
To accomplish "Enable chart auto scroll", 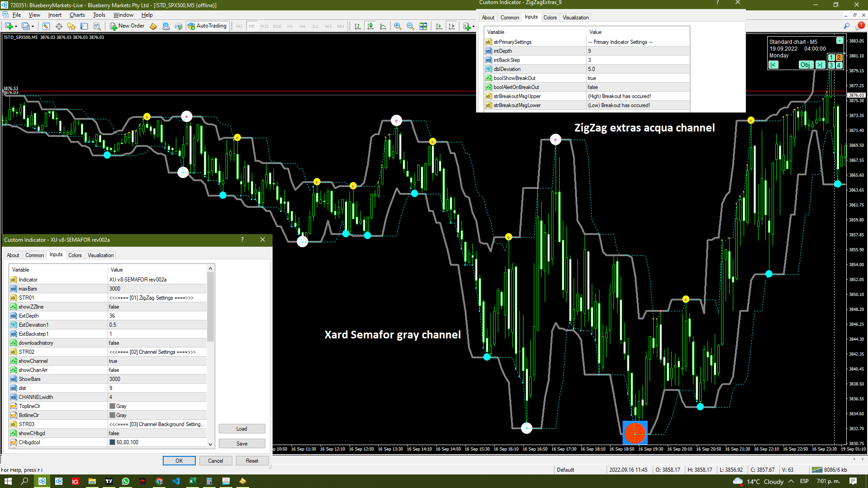I will [439, 26].
